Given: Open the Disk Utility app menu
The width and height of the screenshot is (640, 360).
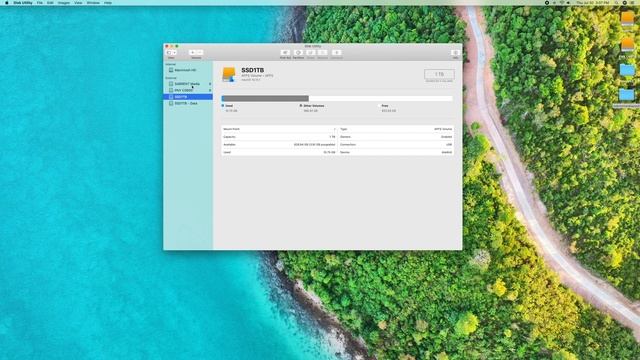Looking at the screenshot, I should click(x=23, y=3).
